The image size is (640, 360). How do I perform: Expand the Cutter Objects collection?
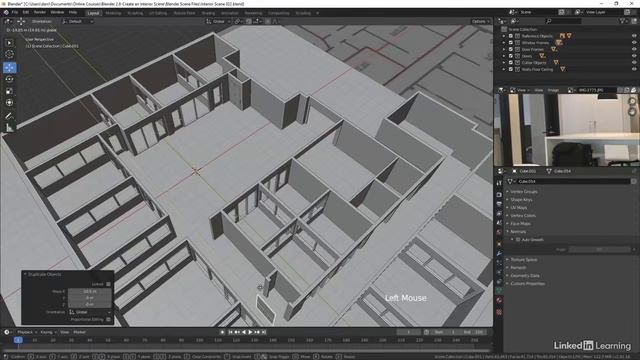504,62
